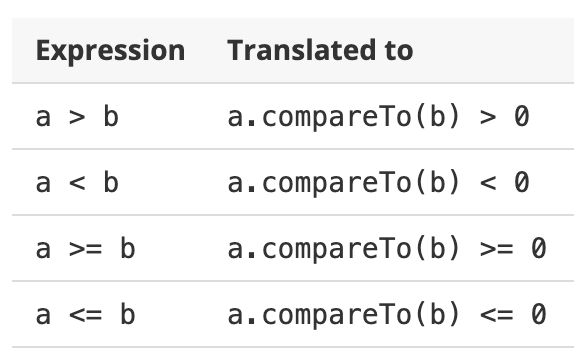Screen dimensions: 586x362
Task: Click the a.compareTo(b) > 0 code
Action: click(379, 117)
